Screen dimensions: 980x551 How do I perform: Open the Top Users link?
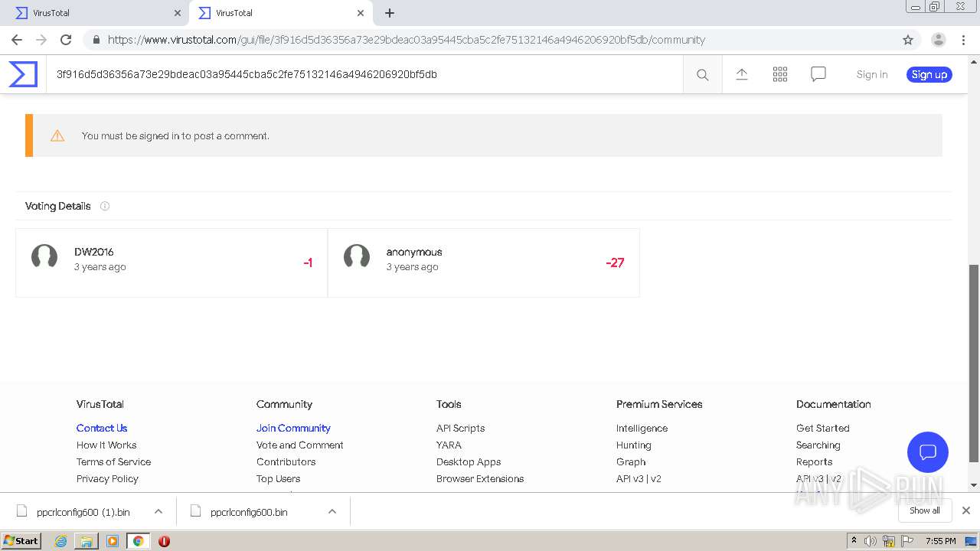coord(278,478)
